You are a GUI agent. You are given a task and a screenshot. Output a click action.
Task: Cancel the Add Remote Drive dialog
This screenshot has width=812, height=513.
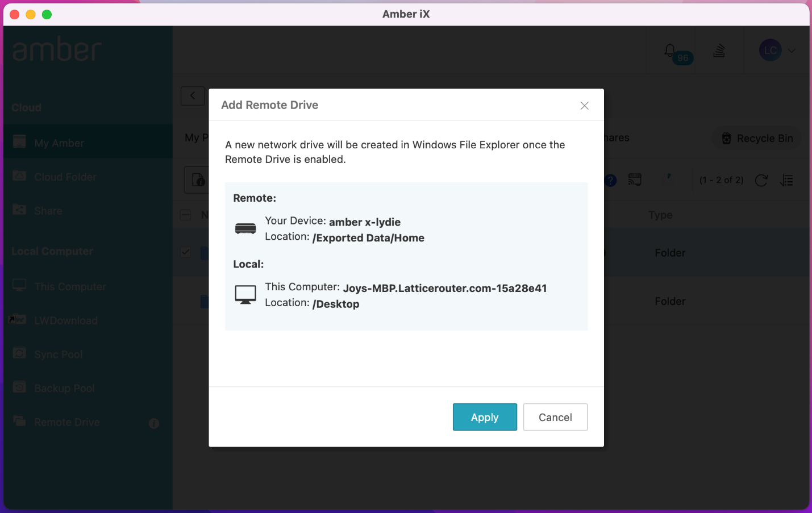[x=555, y=417]
